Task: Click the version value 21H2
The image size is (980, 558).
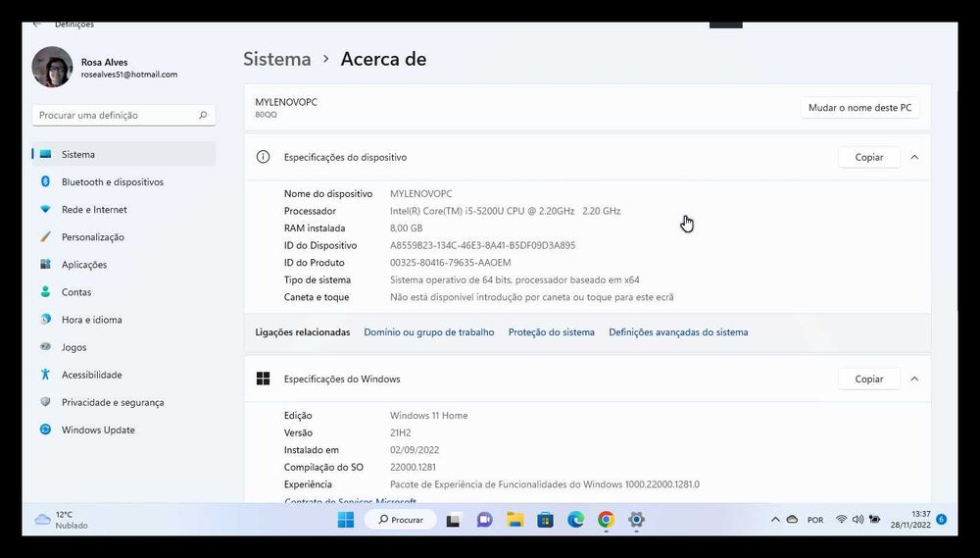Action: (401, 432)
